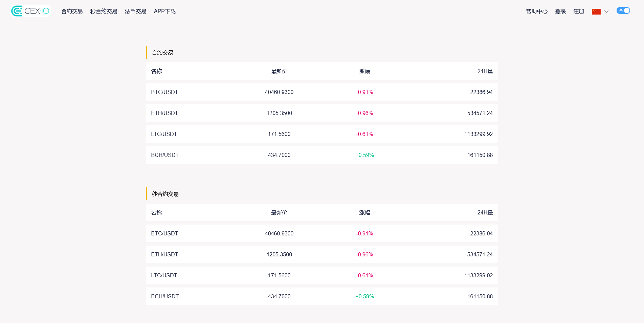Click the 涨幅 header in 合约交易 table
The height and width of the screenshot is (323, 644).
pos(364,71)
